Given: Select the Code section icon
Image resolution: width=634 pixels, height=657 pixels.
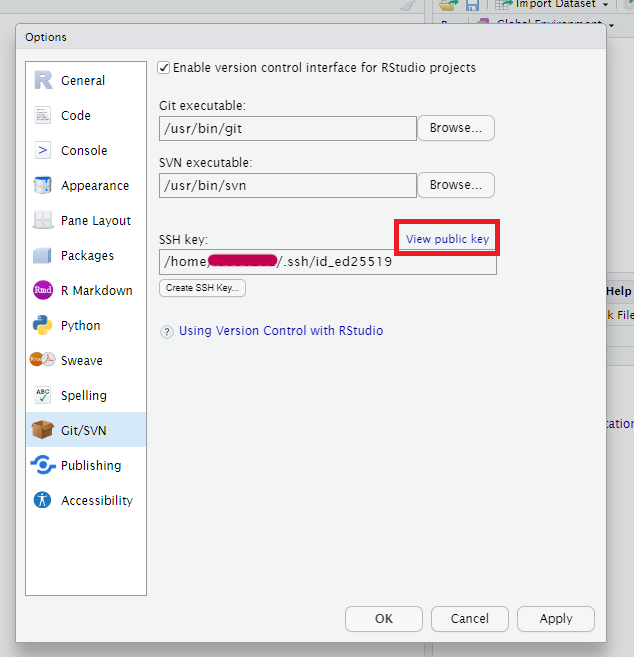Looking at the screenshot, I should (43, 116).
